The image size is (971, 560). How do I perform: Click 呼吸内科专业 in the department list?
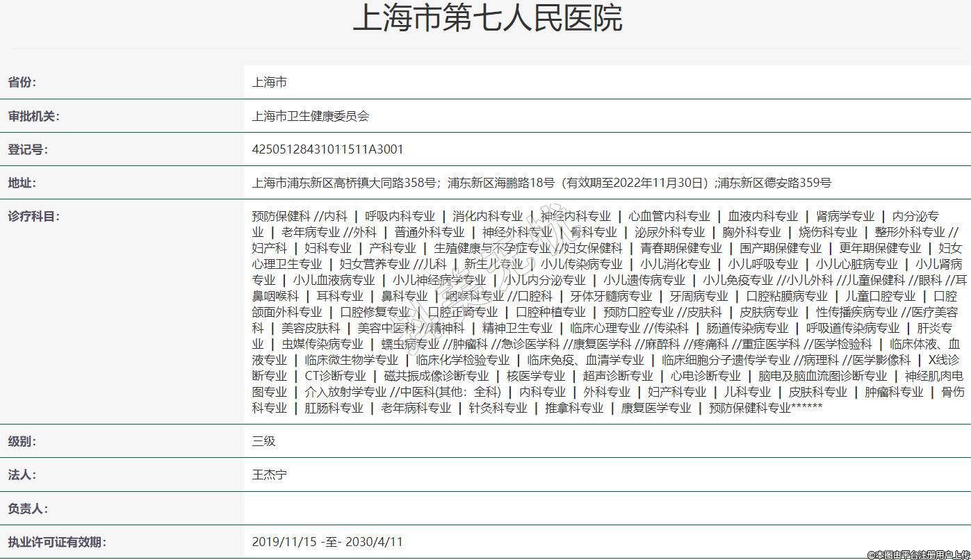[400, 216]
